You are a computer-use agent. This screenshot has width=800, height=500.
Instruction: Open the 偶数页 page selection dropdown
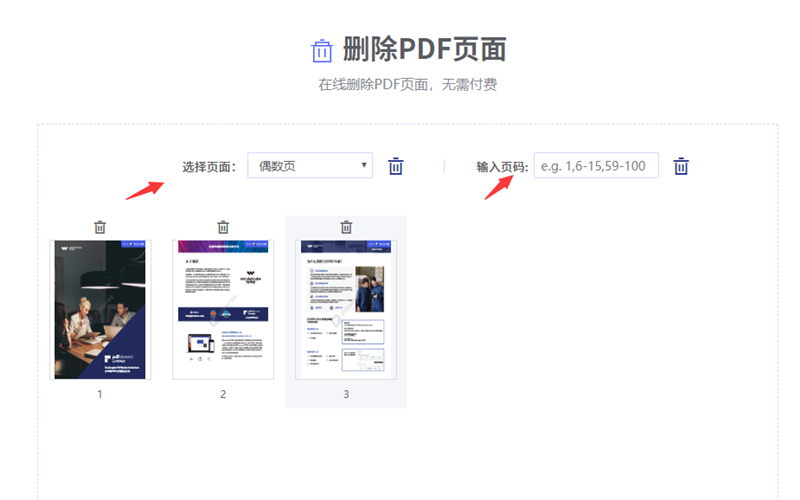309,166
